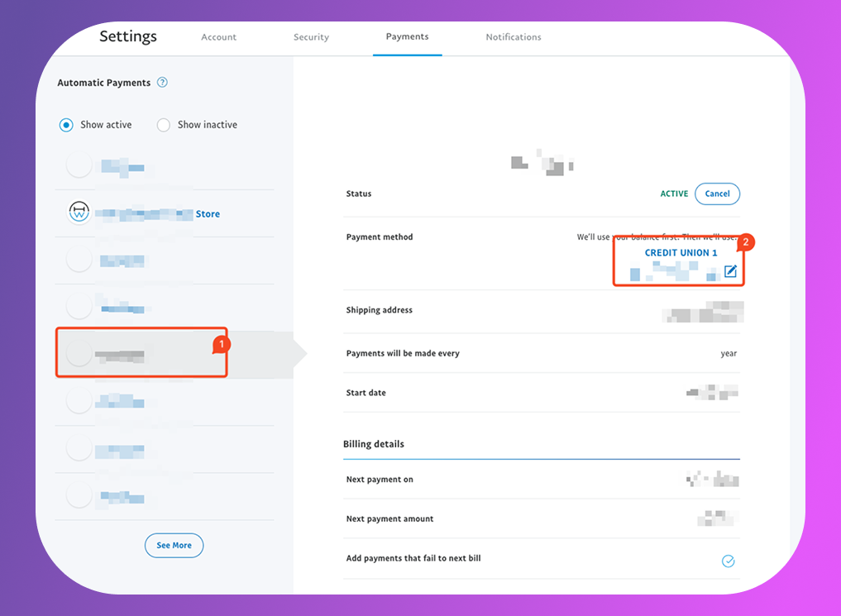Image resolution: width=841 pixels, height=616 pixels.
Task: Open the Automatic Payments help question mark
Action: (162, 83)
